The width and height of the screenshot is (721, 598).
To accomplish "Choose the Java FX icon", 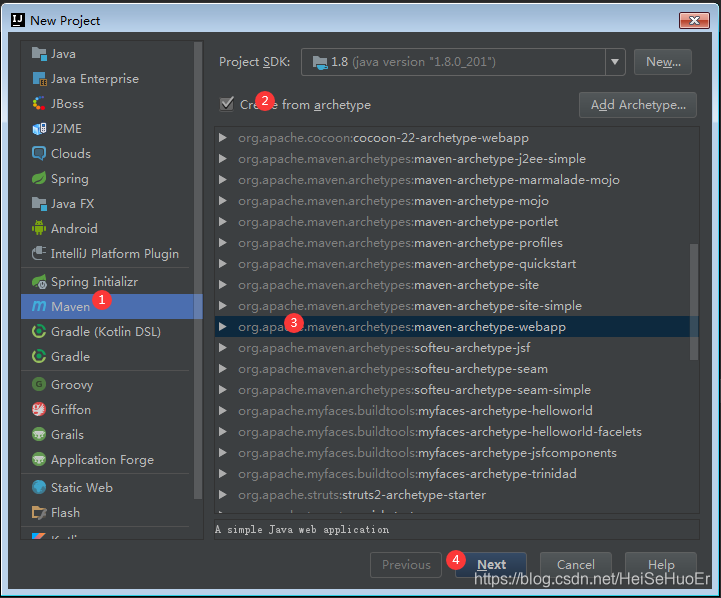I will (x=39, y=203).
